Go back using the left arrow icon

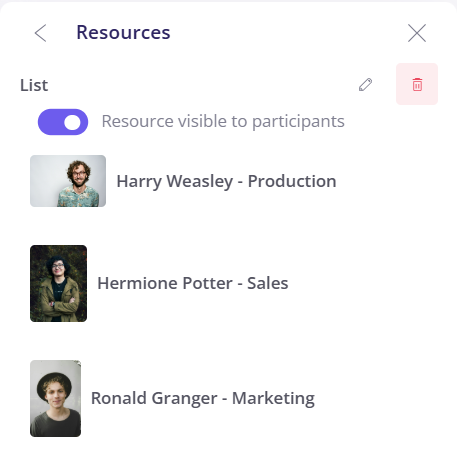pyautogui.click(x=40, y=33)
